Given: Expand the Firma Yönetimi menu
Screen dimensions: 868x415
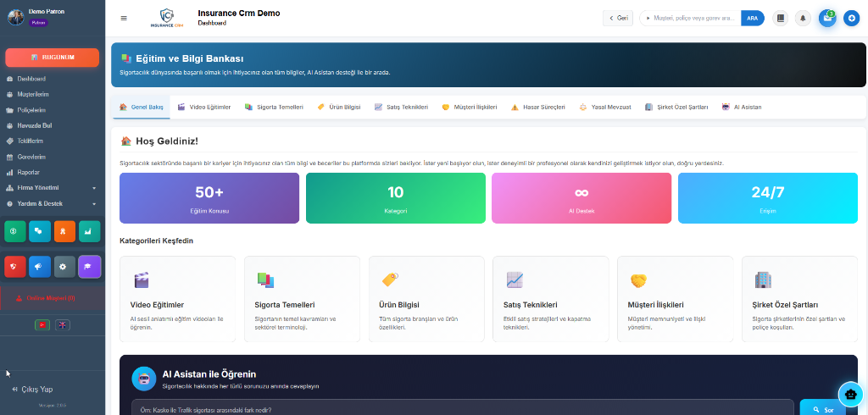Looking at the screenshot, I should point(52,187).
